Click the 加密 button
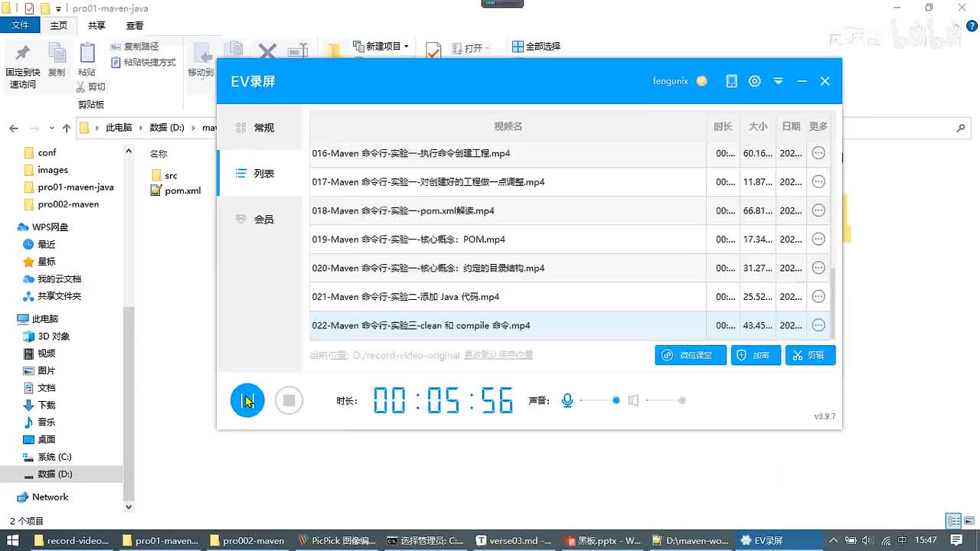Screen dimensions: 980x551 click(756, 355)
